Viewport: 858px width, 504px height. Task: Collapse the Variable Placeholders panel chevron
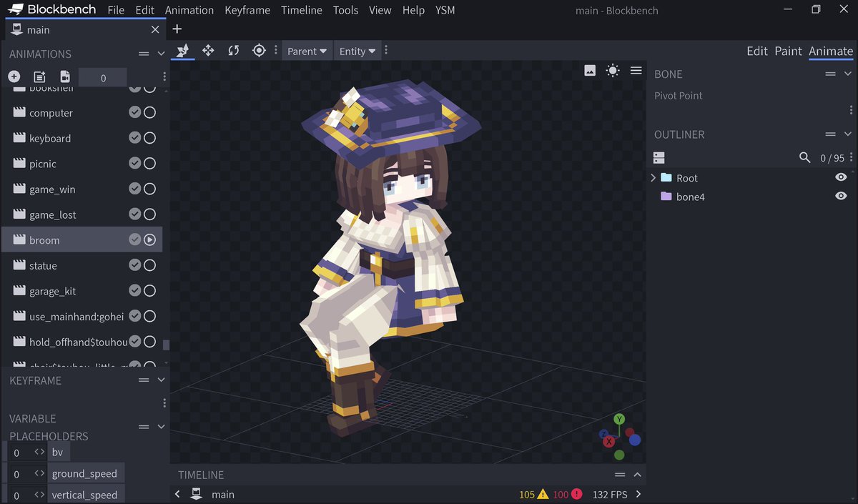coord(161,427)
